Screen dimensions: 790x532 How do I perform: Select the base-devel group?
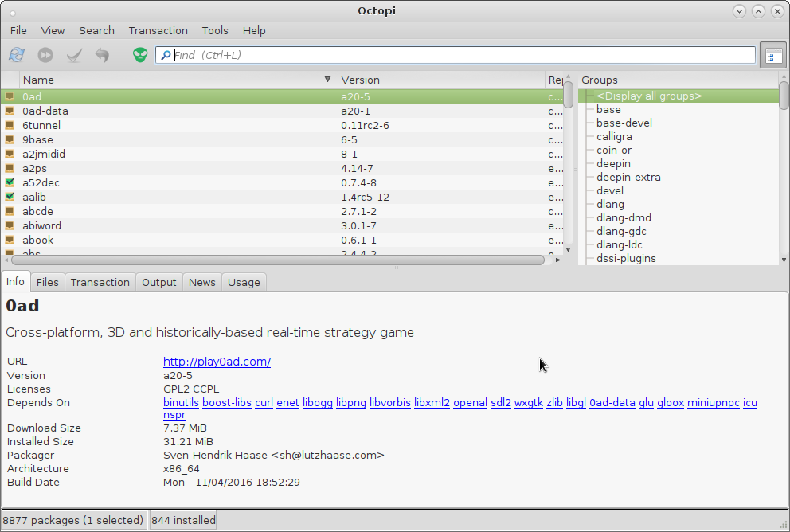click(x=624, y=123)
